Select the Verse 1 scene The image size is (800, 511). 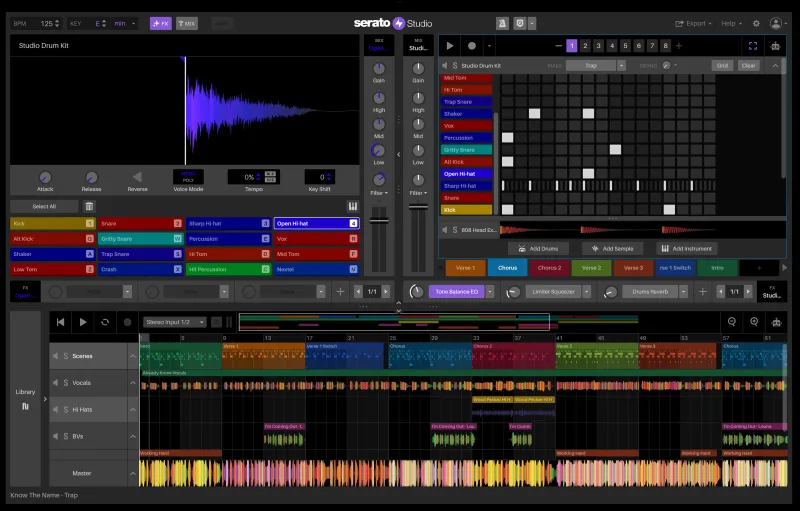(x=465, y=268)
